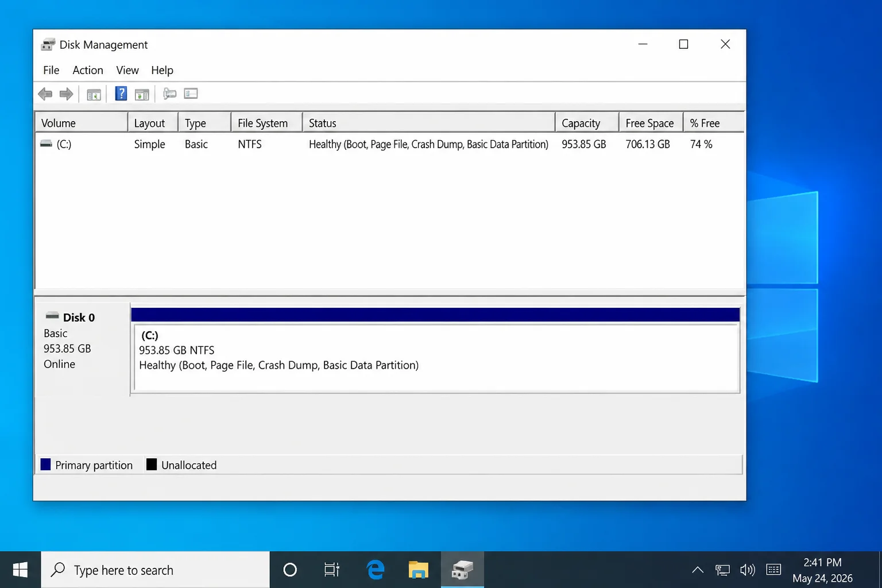The width and height of the screenshot is (882, 588).
Task: Close the Disk Management window
Action: pyautogui.click(x=725, y=44)
